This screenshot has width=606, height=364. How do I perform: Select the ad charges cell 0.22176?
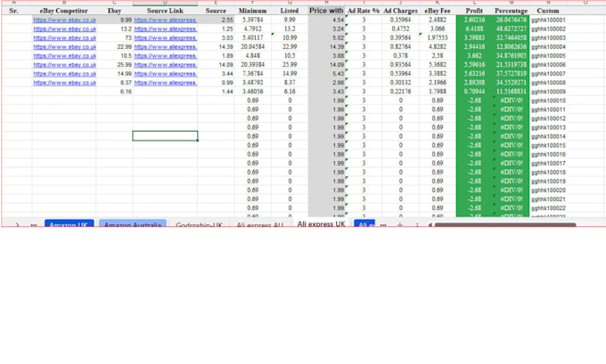coord(400,92)
